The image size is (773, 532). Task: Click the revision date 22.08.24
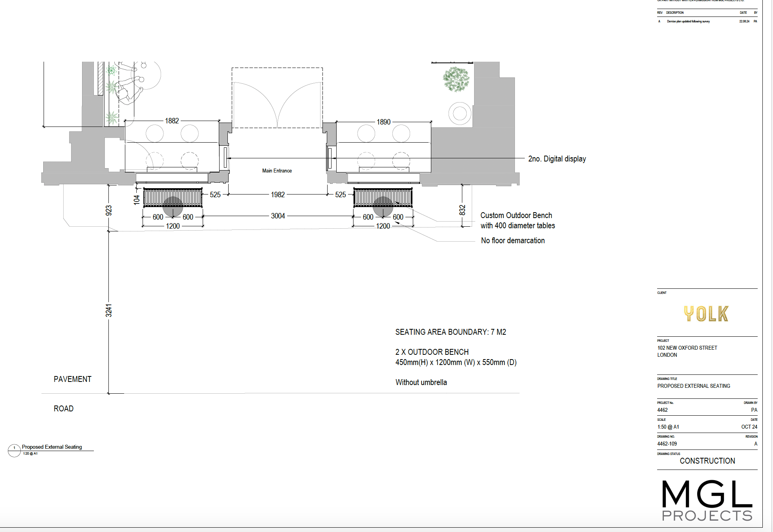coord(744,21)
